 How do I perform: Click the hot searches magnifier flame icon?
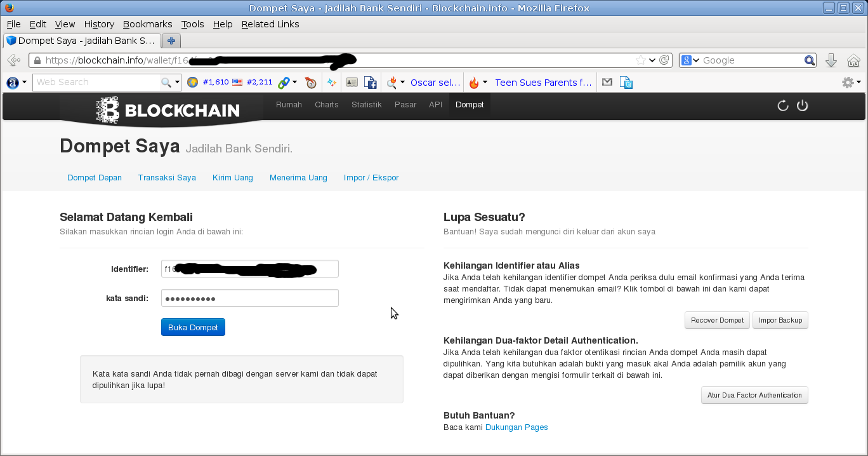tap(392, 83)
